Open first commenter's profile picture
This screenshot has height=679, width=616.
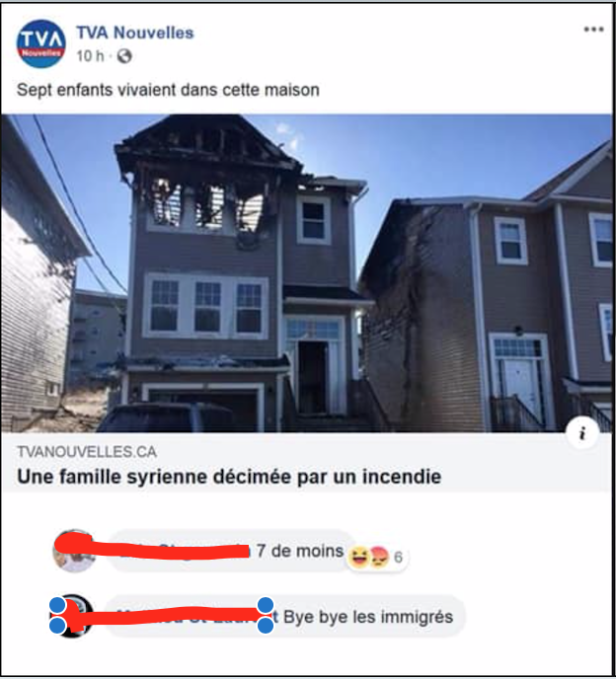click(x=74, y=551)
